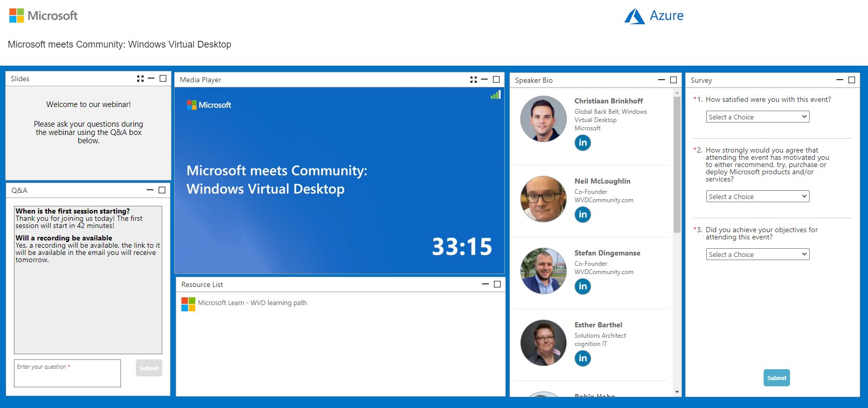868x408 pixels.
Task: Click the name Esther Barthel
Action: (598, 325)
